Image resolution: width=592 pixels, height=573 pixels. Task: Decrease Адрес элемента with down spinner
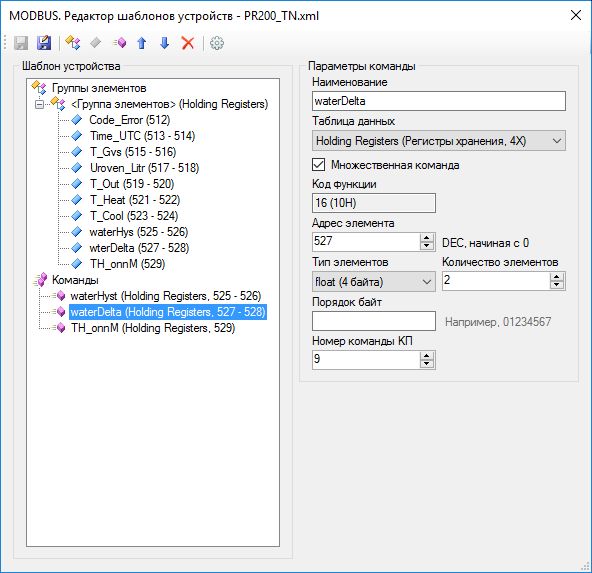pos(427,246)
